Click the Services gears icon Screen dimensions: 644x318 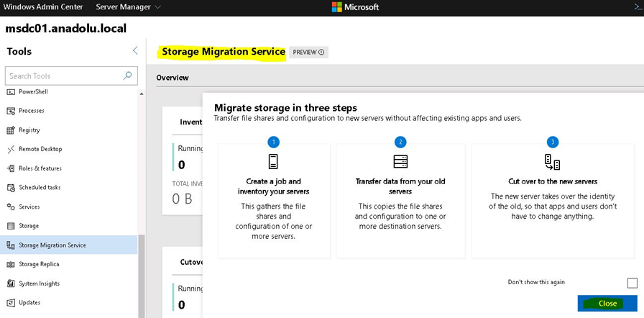point(11,206)
